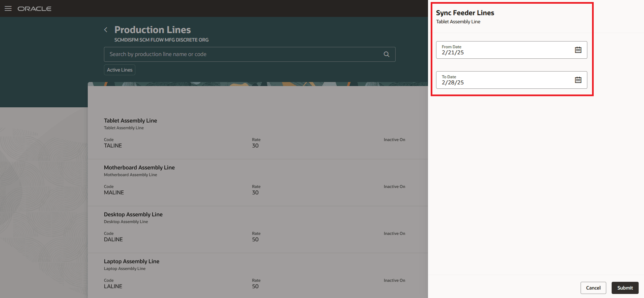Click the From Date input field

[511, 50]
